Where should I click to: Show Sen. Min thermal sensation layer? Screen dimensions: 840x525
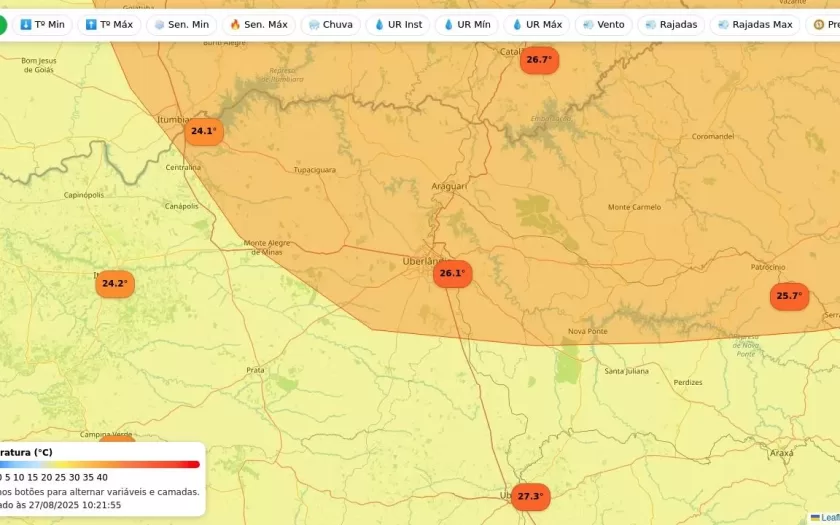coord(181,24)
